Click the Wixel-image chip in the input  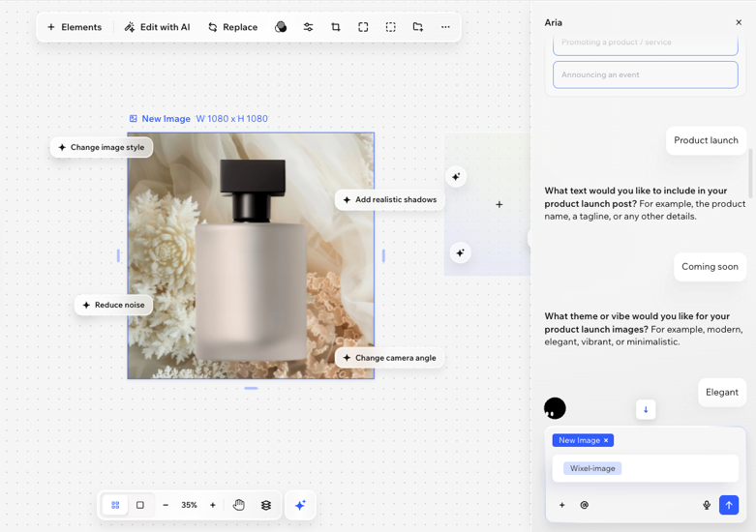coord(592,468)
